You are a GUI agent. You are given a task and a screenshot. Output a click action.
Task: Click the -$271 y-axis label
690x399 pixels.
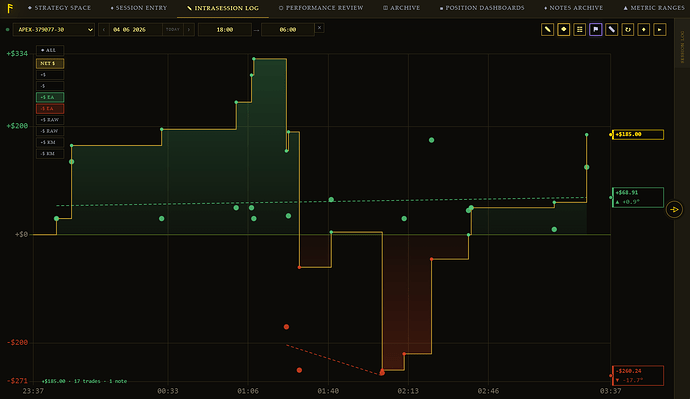(17, 381)
